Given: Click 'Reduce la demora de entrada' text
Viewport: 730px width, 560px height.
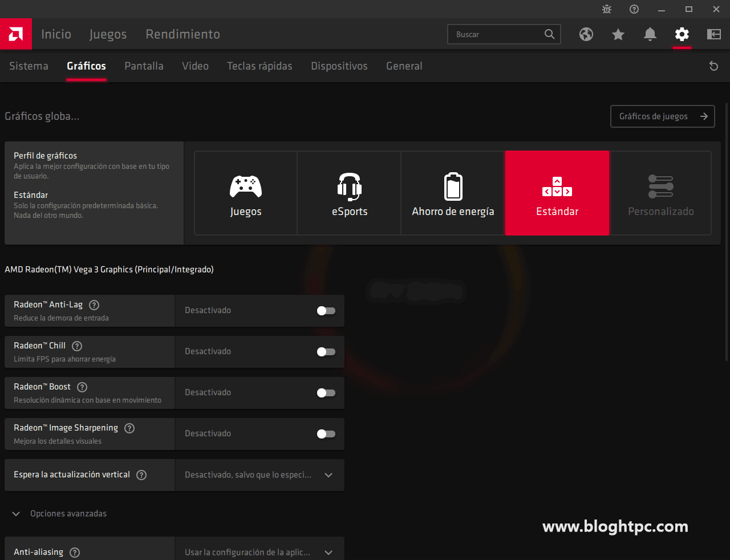Looking at the screenshot, I should (x=61, y=318).
